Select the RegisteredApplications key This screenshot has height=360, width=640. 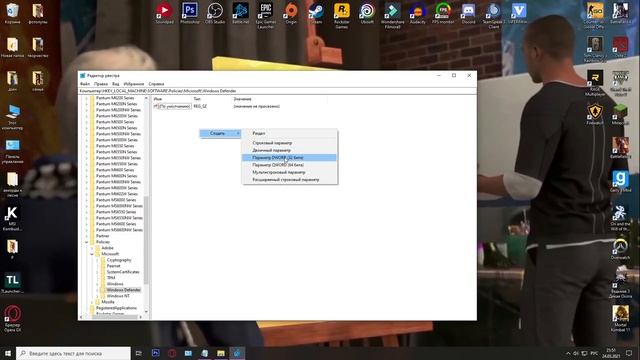(116, 308)
